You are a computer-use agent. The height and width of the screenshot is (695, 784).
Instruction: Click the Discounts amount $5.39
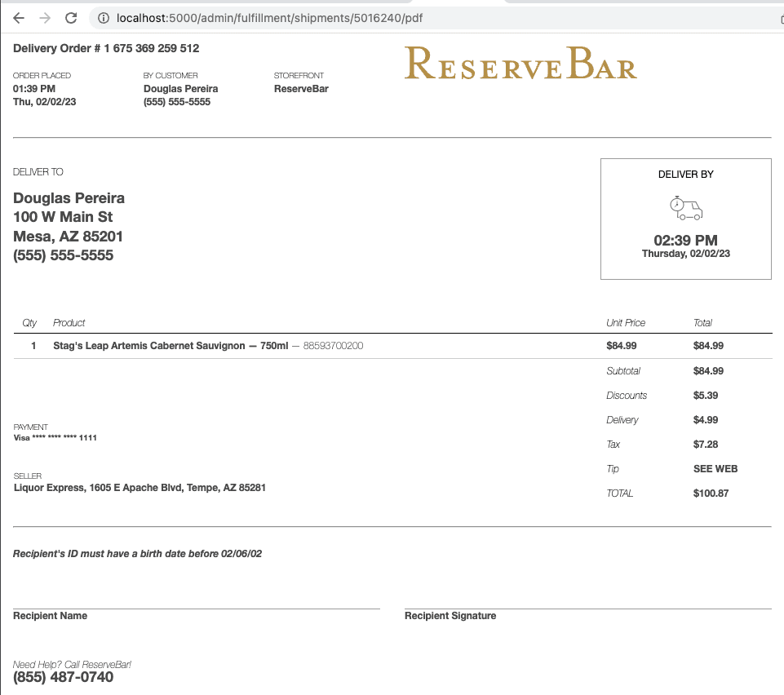click(x=706, y=396)
